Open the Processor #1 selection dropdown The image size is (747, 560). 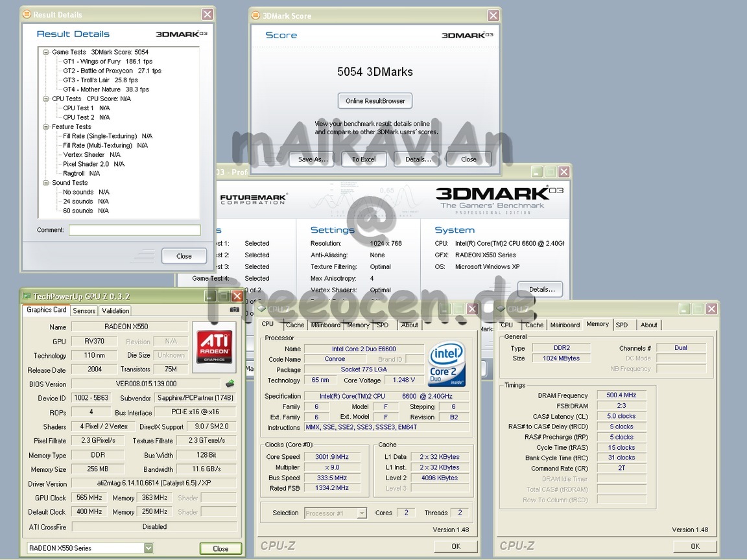point(362,513)
